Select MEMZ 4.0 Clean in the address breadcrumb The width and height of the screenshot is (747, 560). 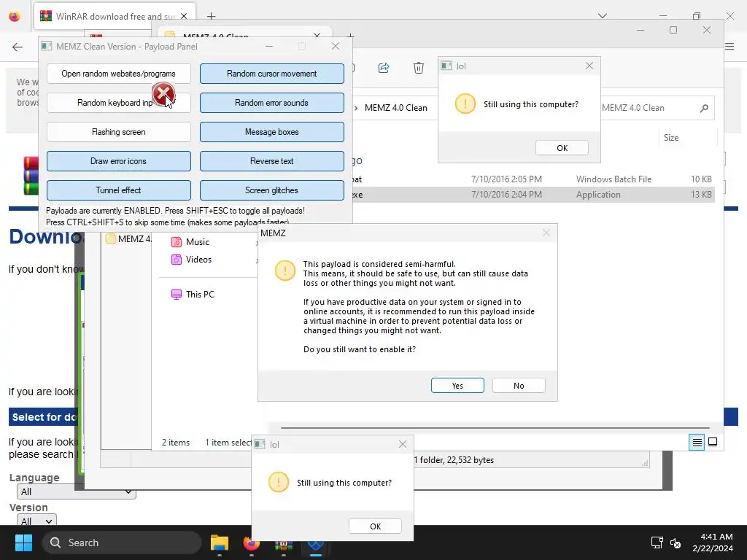pyautogui.click(x=396, y=108)
